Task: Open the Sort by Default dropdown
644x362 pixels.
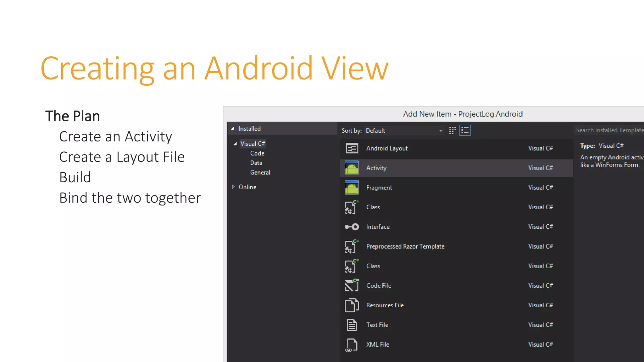Action: [404, 131]
